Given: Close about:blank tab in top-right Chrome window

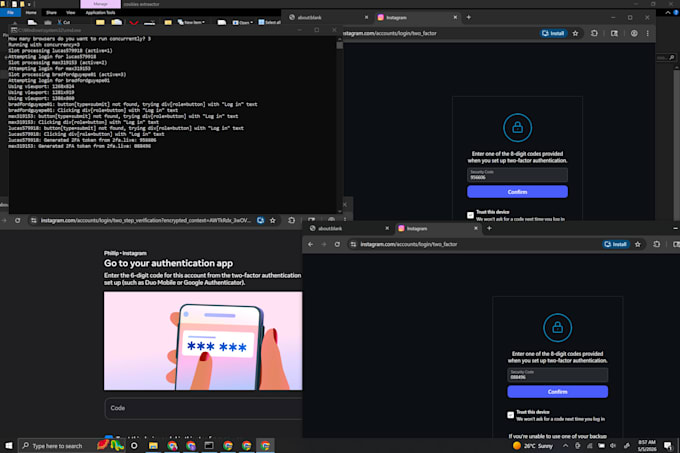Looking at the screenshot, I should (366, 17).
